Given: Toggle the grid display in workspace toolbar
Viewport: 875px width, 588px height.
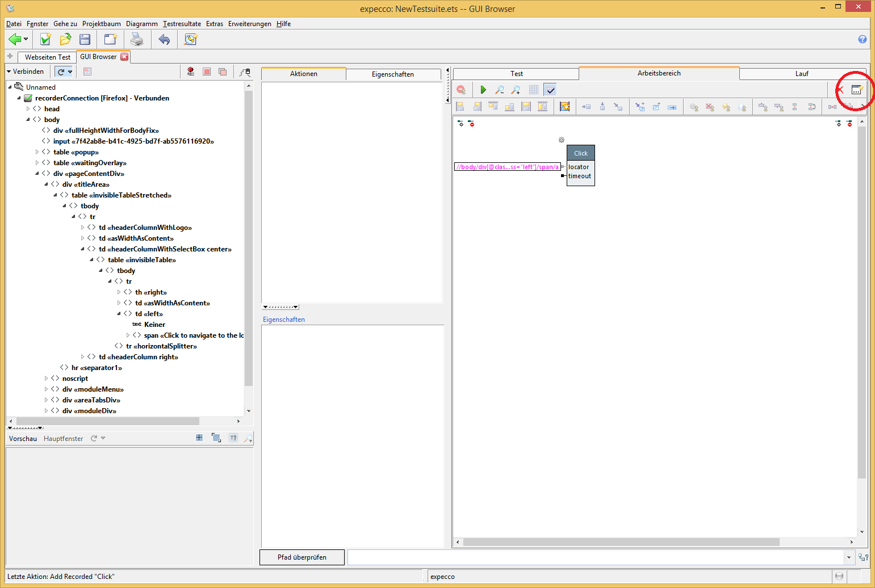Looking at the screenshot, I should 533,90.
